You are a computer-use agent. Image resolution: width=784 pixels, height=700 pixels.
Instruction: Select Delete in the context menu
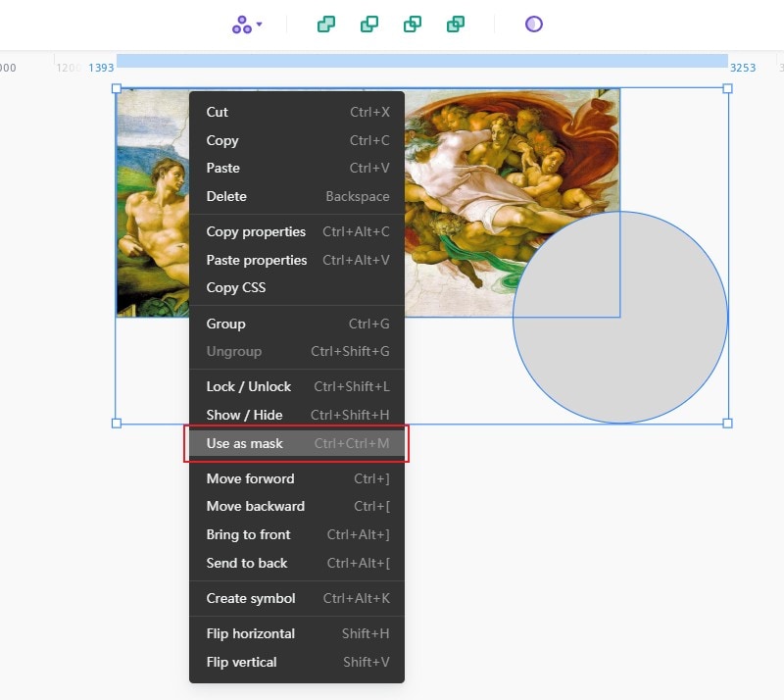point(297,196)
